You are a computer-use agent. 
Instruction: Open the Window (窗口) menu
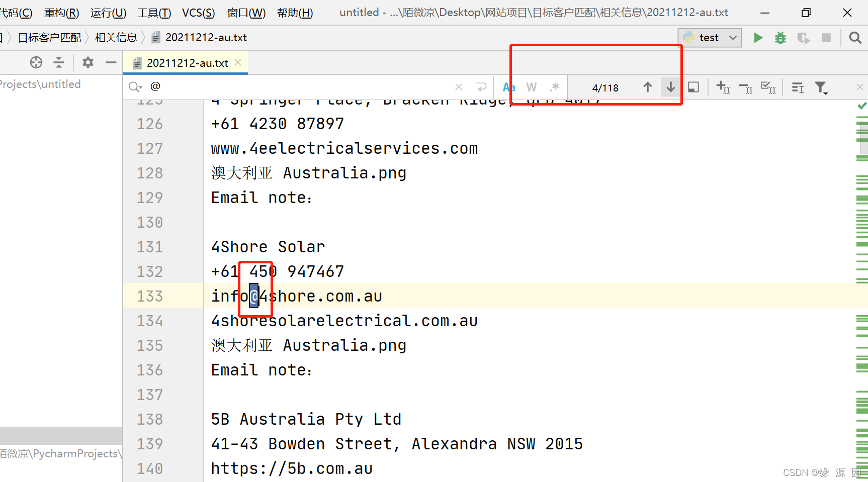click(x=246, y=13)
